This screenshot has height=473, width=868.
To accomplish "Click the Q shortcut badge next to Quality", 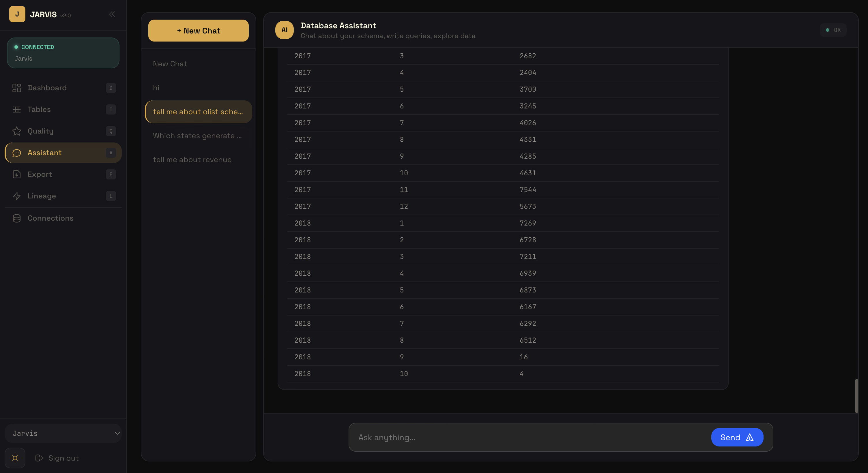I will (x=111, y=131).
